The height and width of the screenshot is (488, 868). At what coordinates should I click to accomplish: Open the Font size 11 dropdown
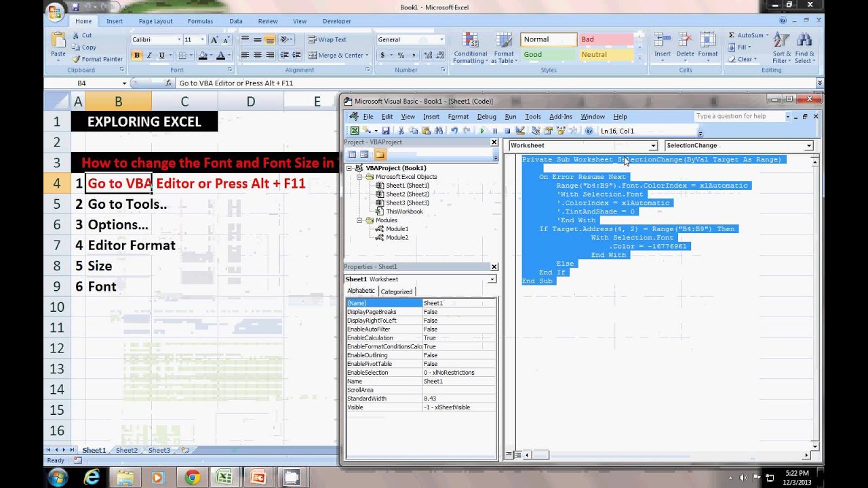[203, 40]
